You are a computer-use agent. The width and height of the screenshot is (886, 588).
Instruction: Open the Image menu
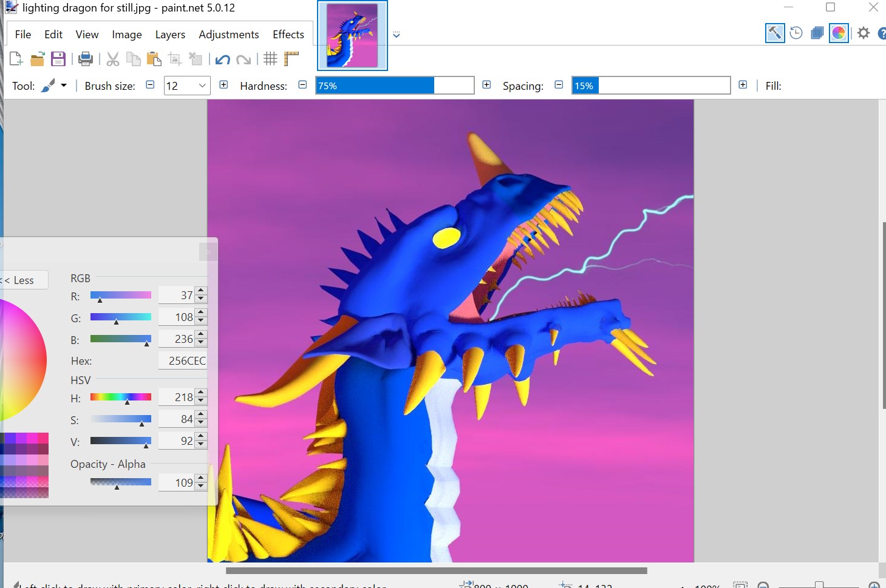(x=127, y=35)
